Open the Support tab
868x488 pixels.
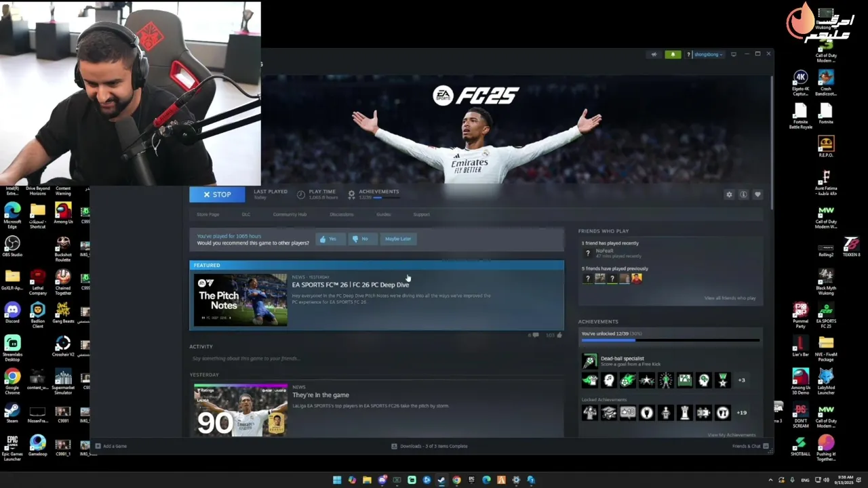point(421,214)
